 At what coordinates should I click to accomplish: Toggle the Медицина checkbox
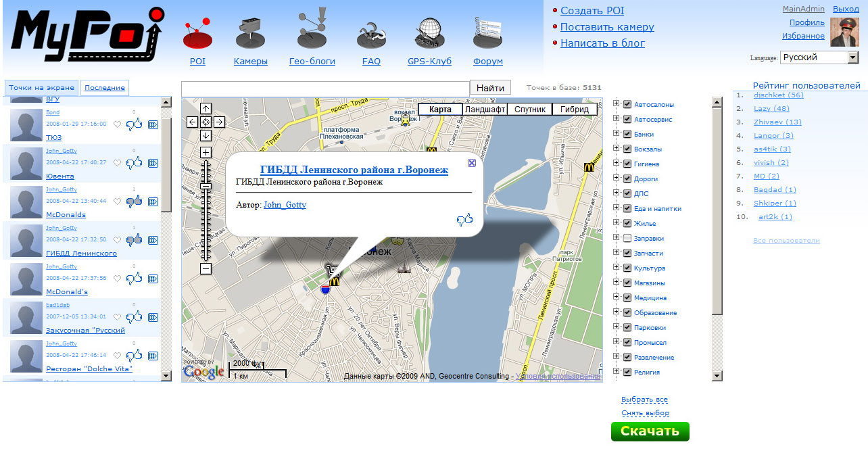pyautogui.click(x=627, y=297)
